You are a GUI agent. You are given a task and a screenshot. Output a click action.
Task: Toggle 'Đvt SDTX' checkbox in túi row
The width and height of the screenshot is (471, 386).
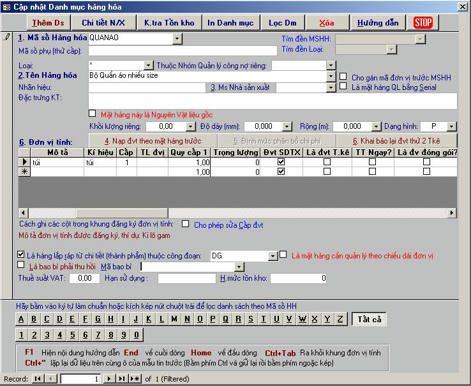281,162
